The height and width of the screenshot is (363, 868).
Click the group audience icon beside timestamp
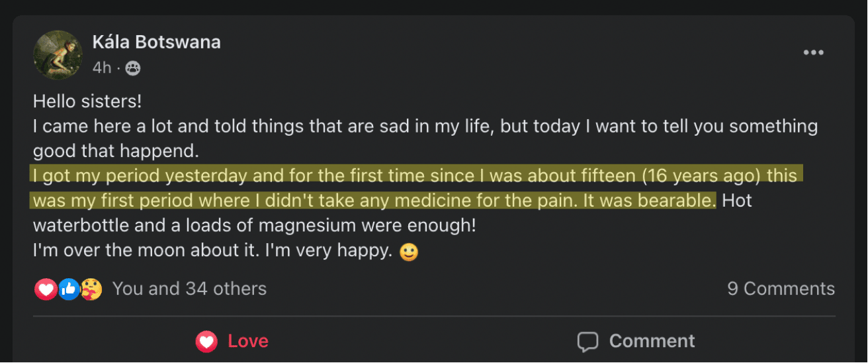(132, 68)
